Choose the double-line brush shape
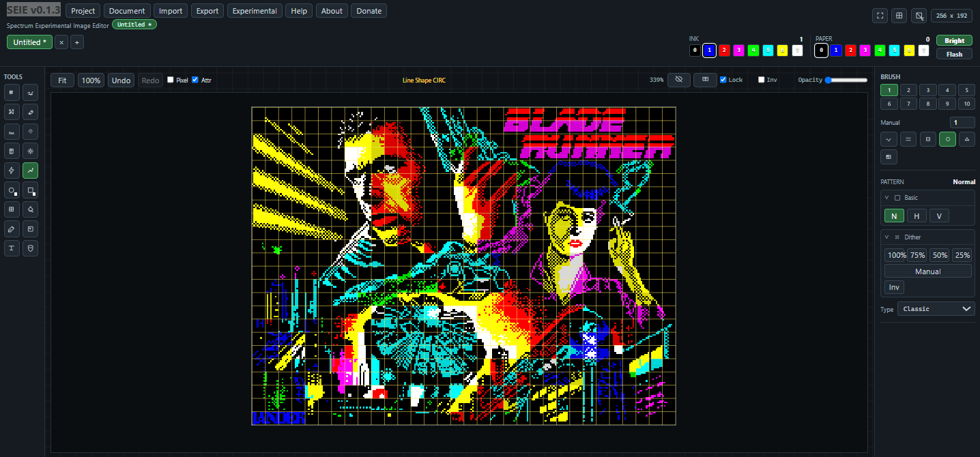 pos(908,139)
